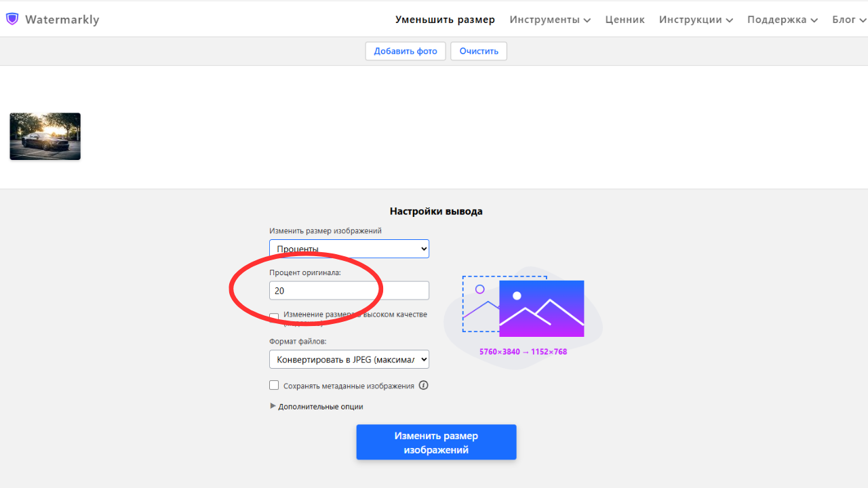868x488 pixels.
Task: Enable high quality resize checkbox
Action: [x=274, y=317]
